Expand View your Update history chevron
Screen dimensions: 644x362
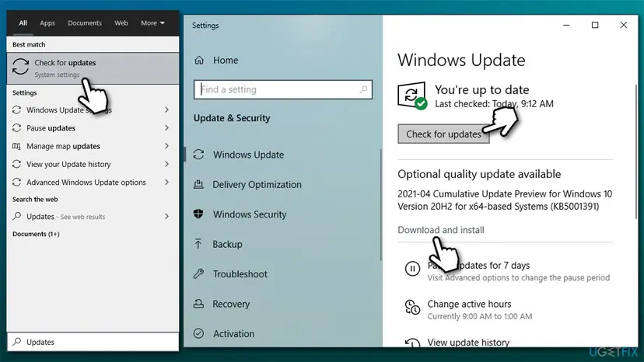click(166, 164)
